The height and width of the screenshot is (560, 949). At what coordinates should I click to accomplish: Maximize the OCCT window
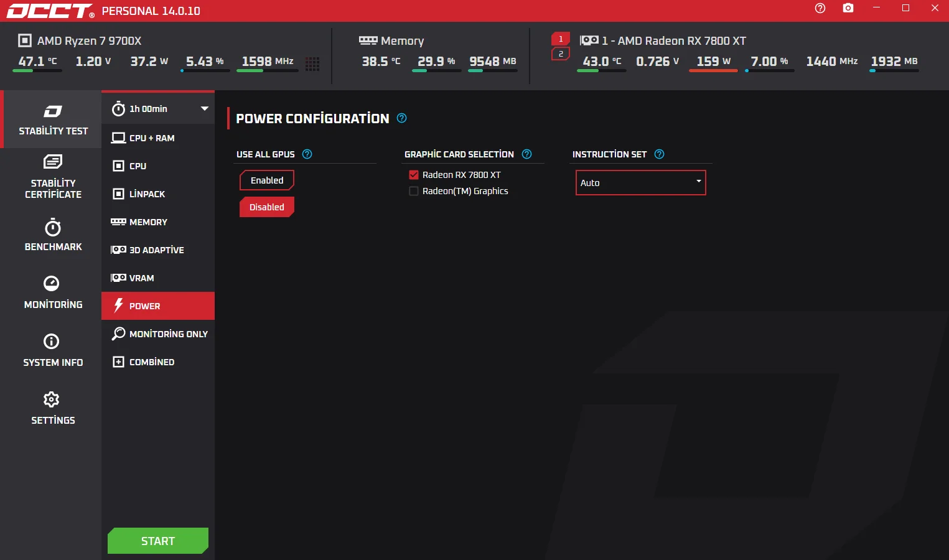[905, 8]
